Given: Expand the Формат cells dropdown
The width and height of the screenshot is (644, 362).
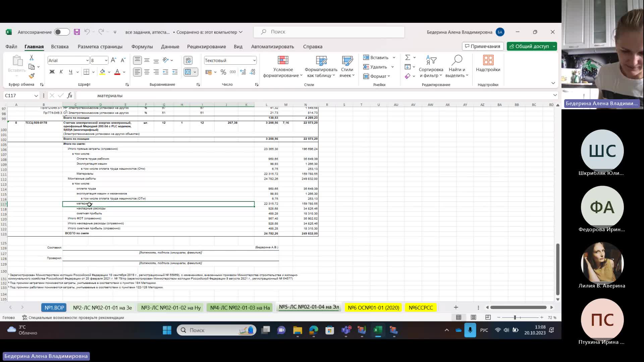Looking at the screenshot, I should [389, 76].
